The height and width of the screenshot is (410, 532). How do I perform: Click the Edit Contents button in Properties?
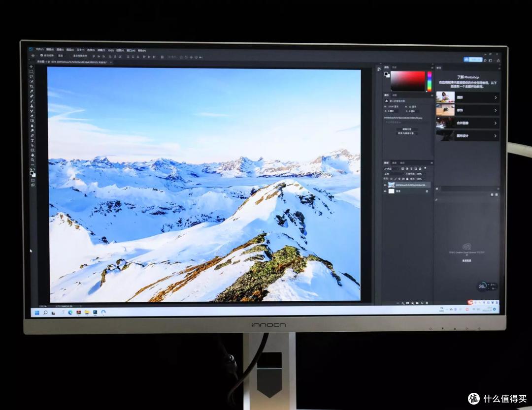coord(407,129)
